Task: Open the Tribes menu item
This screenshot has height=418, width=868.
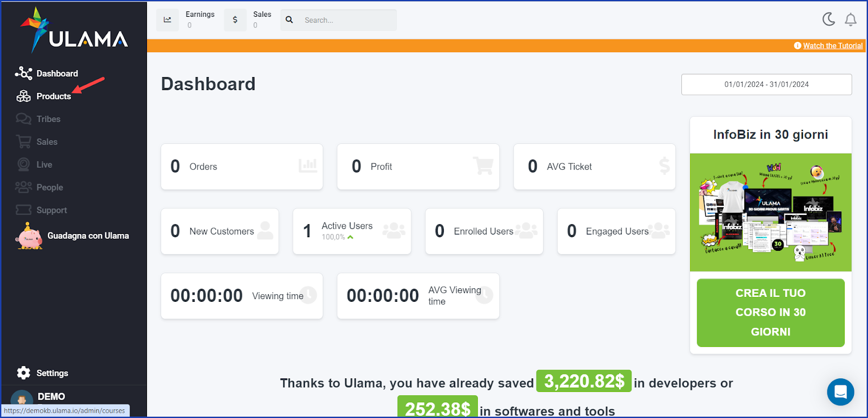Action: 48,119
